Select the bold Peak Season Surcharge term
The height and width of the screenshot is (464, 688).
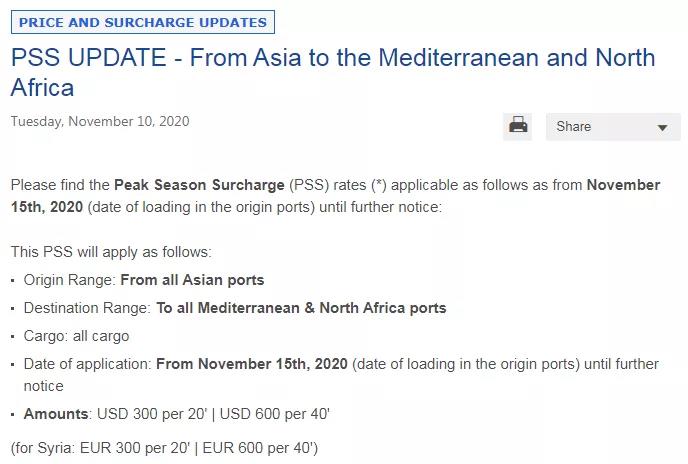[199, 185]
